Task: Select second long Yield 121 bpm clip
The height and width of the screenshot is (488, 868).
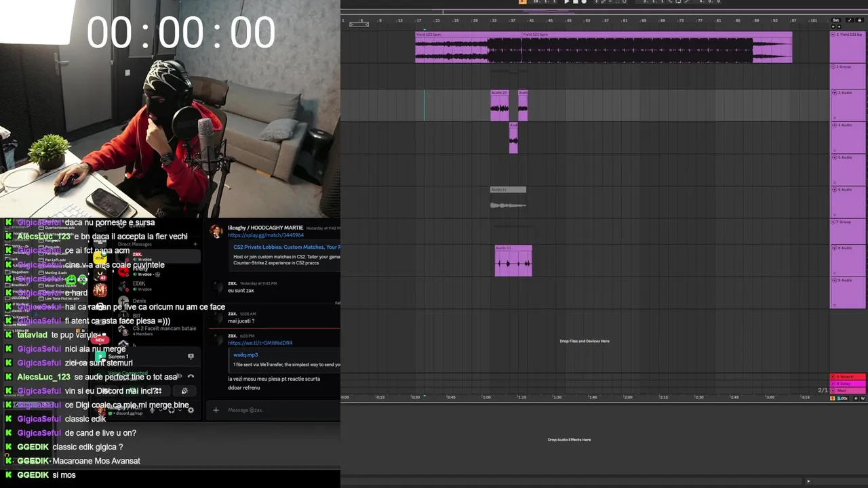Action: (x=656, y=47)
